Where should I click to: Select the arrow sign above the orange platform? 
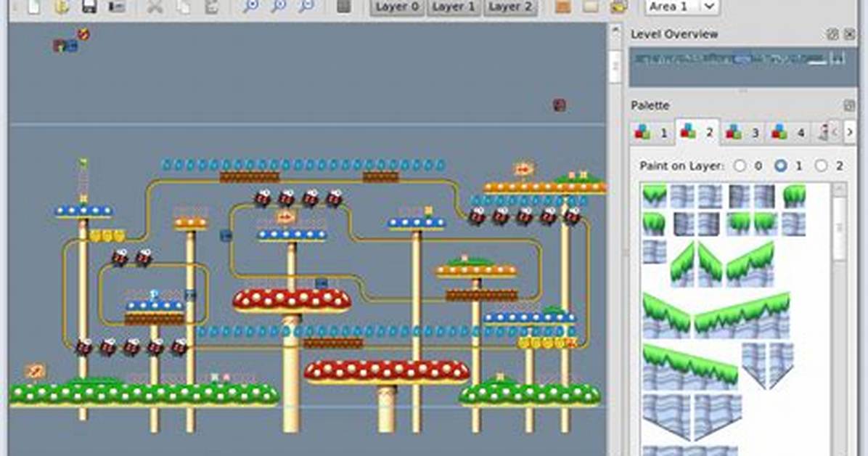point(523,169)
